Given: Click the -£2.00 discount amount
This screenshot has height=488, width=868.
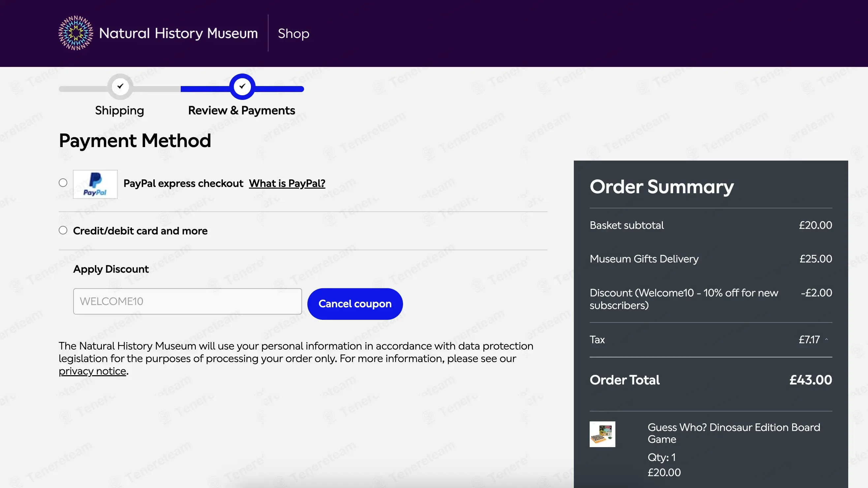Looking at the screenshot, I should point(817,293).
